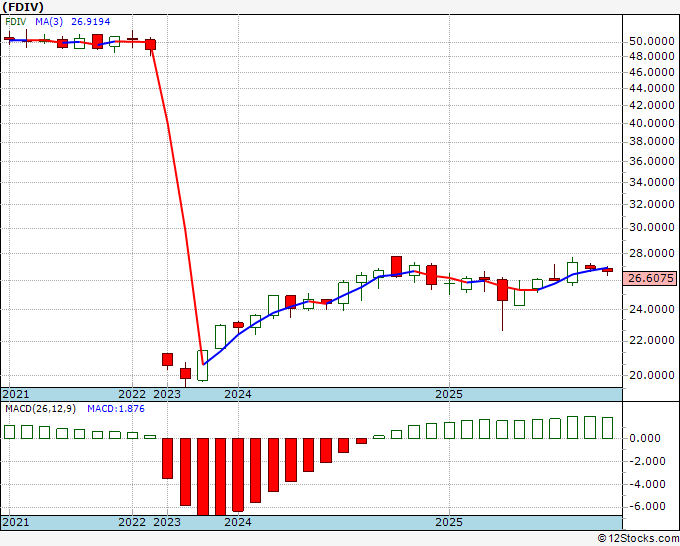This screenshot has height=546, width=680.
Task: Click 2022 on the price chart time axis
Action: [x=132, y=394]
